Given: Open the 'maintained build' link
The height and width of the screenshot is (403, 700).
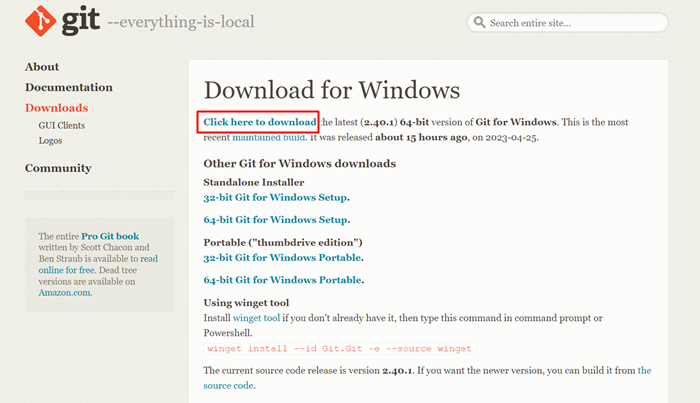Looking at the screenshot, I should (x=269, y=137).
